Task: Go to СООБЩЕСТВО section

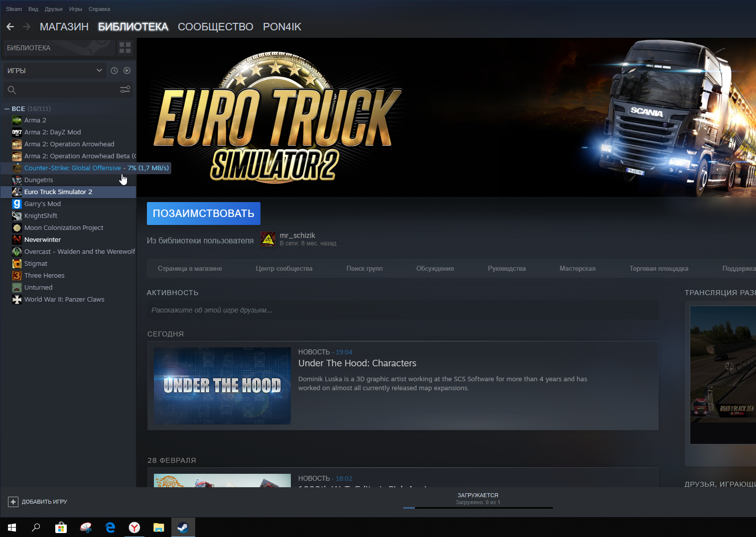Action: (216, 27)
